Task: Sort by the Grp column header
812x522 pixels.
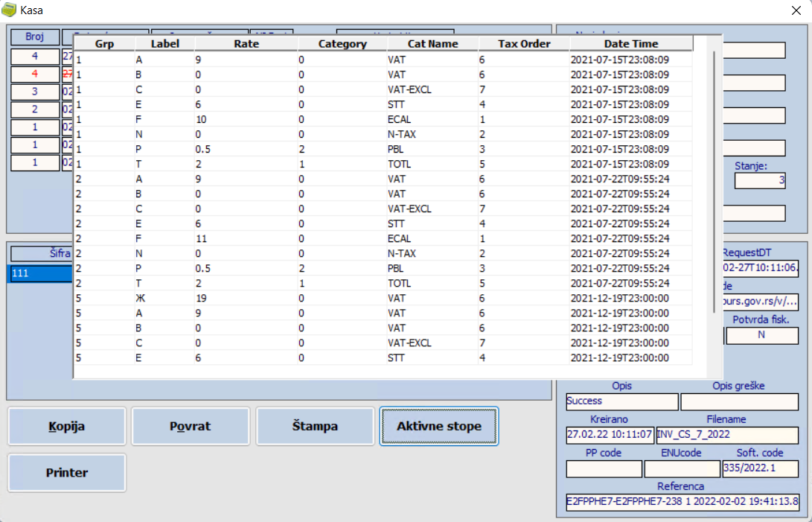Action: [x=105, y=43]
